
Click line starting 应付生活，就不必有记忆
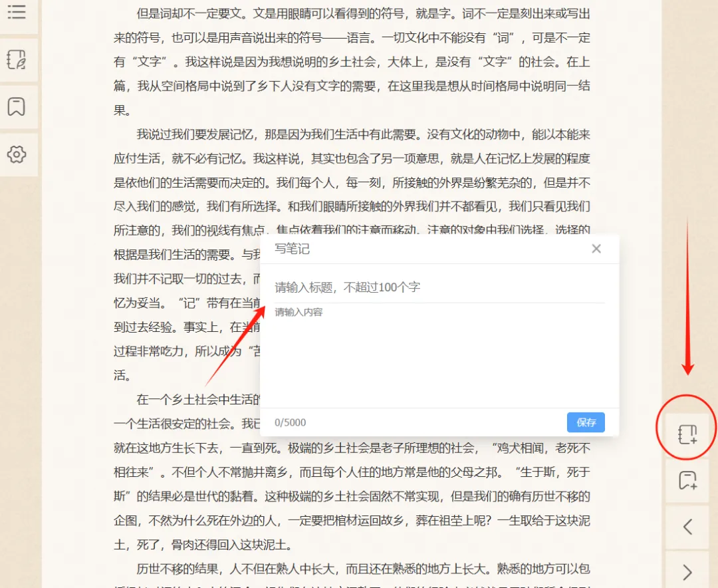click(x=352, y=158)
